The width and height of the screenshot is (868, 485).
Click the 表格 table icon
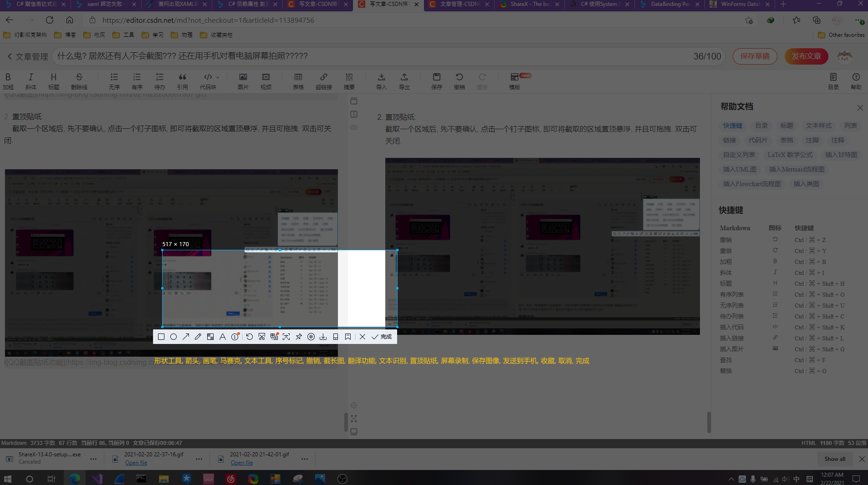click(298, 81)
